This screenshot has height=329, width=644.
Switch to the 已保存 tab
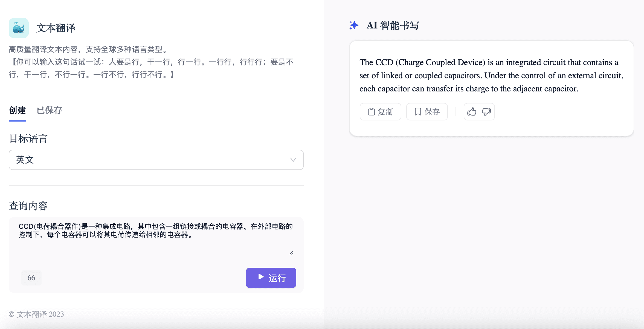[50, 110]
